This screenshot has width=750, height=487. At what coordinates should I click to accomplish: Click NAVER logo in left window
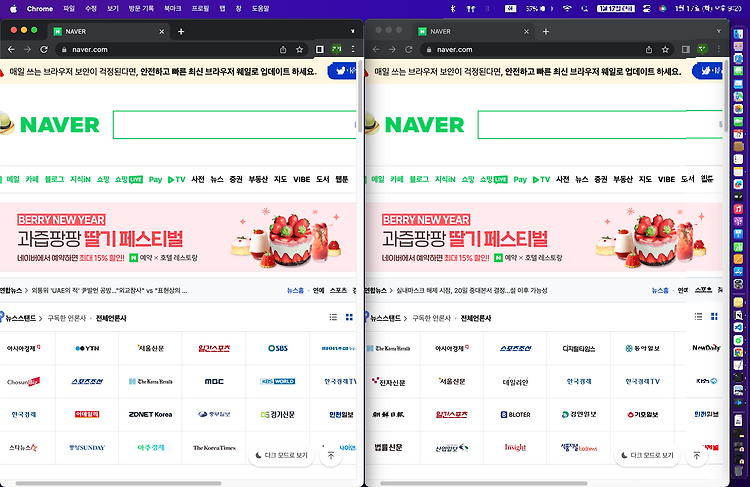59,125
